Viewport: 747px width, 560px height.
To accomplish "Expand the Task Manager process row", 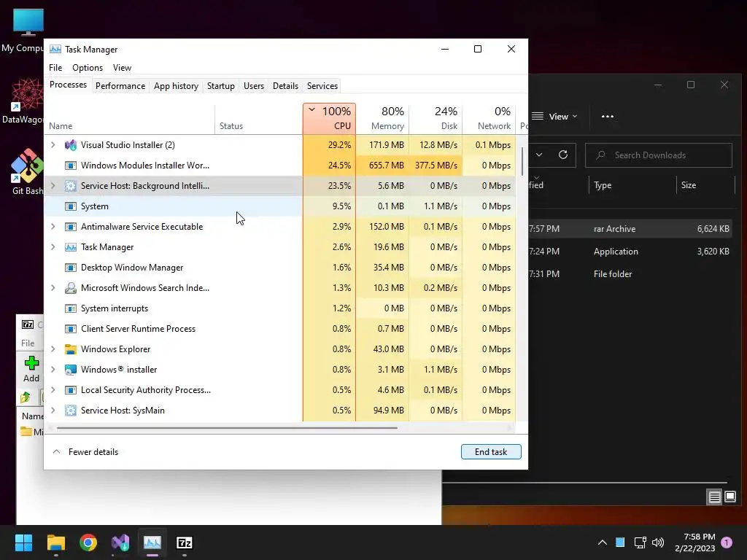I will pos(53,247).
